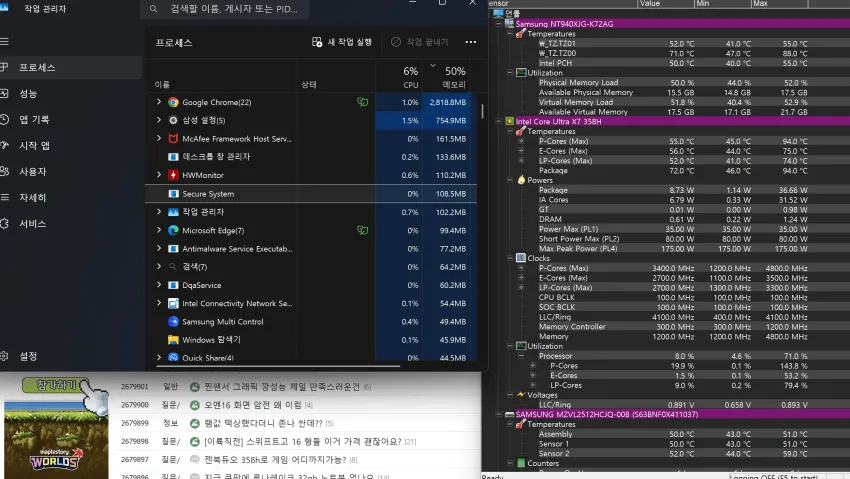850x479 pixels.
Task: Click the efficiency mode leaf on Chrome row
Action: pyautogui.click(x=363, y=102)
